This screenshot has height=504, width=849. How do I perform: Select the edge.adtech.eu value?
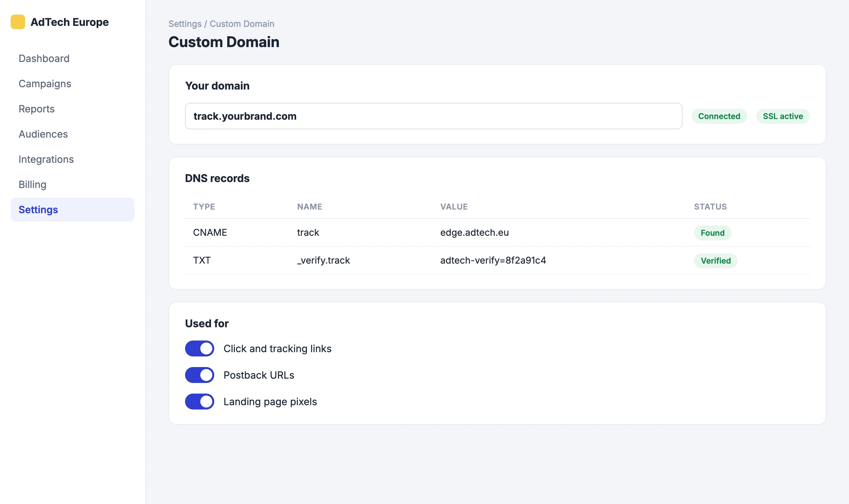click(x=475, y=233)
